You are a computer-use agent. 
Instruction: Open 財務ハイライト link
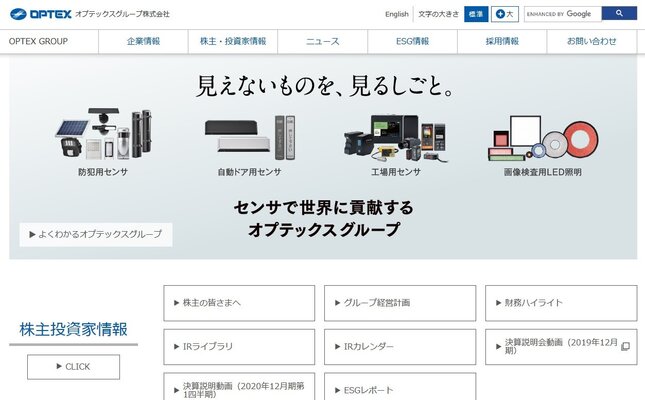(561, 303)
